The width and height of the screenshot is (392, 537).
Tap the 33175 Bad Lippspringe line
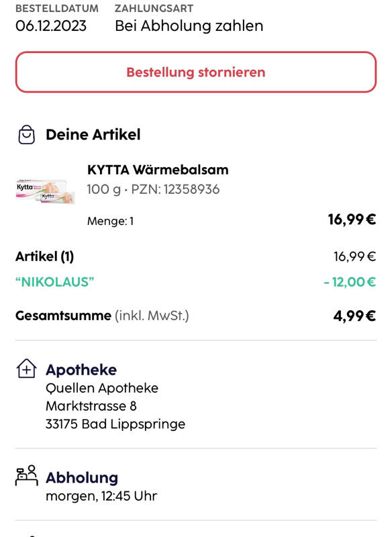115,424
